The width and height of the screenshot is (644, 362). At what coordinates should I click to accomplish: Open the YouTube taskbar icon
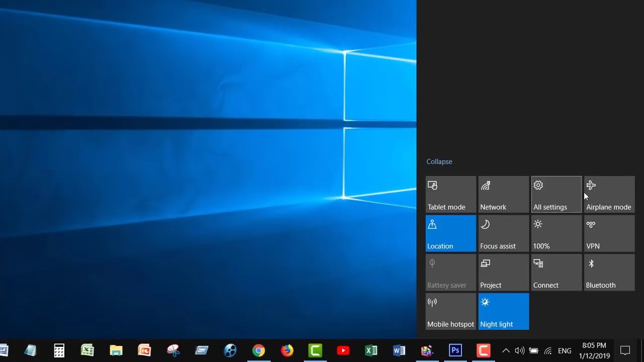[343, 350]
